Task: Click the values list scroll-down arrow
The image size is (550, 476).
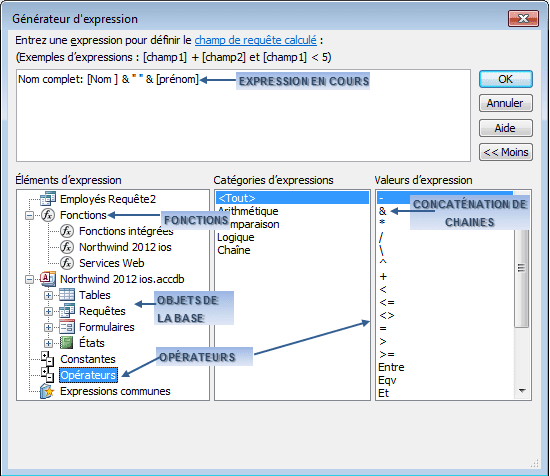Action: coord(522,391)
